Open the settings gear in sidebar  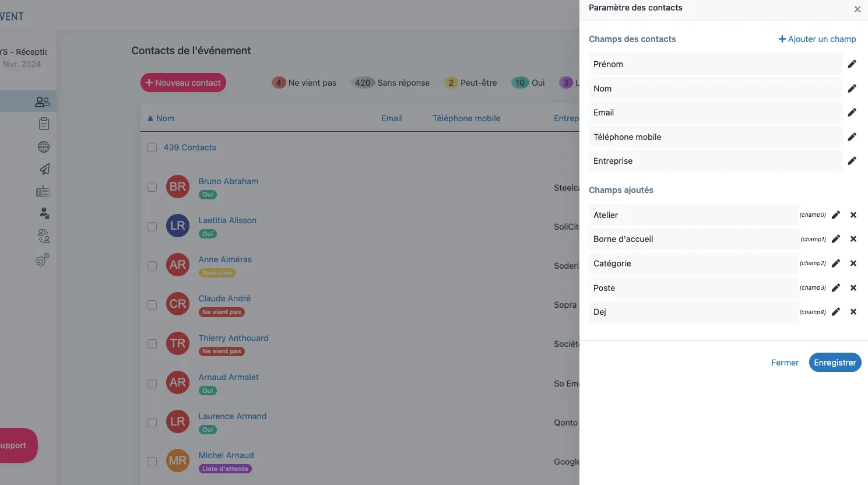(x=43, y=259)
